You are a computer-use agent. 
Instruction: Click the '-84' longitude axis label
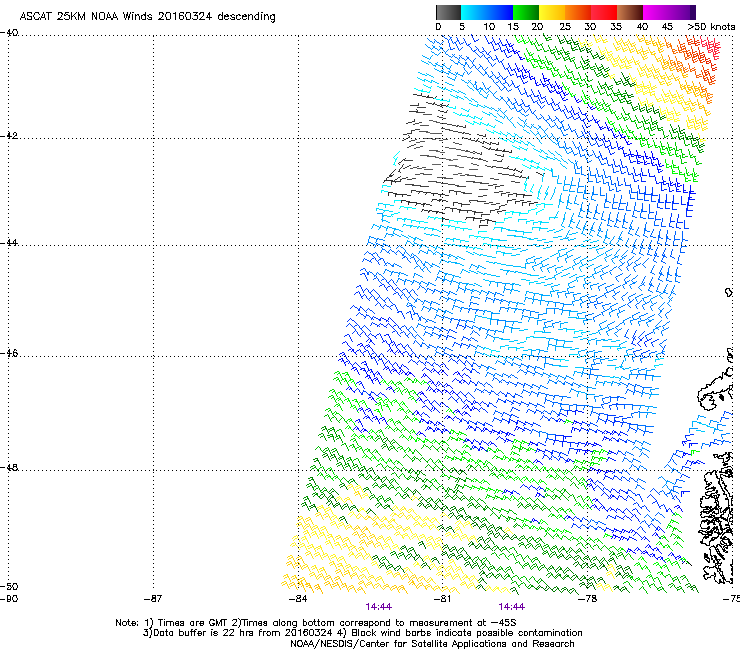point(298,599)
